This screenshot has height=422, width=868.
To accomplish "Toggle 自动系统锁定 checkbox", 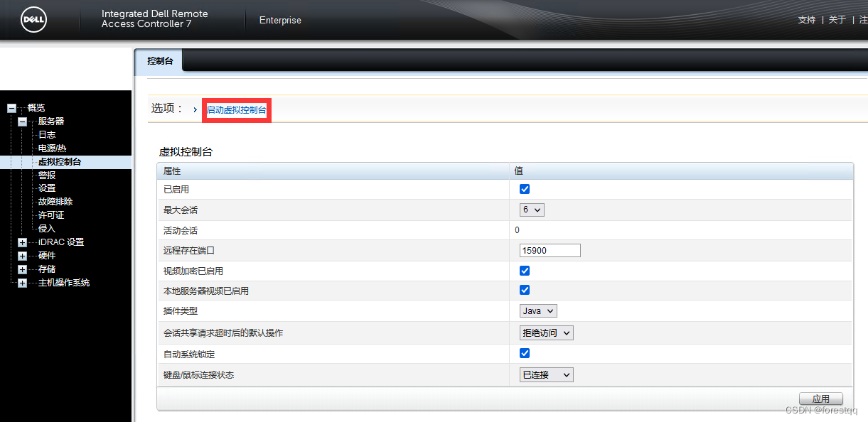I will pos(525,353).
